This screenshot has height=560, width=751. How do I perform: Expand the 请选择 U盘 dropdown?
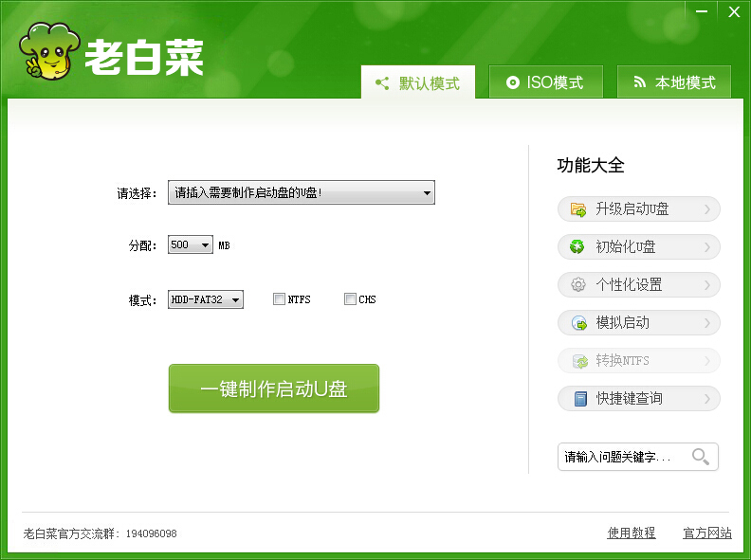coord(427,193)
